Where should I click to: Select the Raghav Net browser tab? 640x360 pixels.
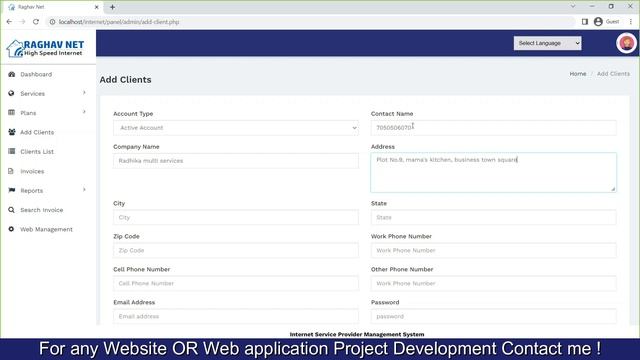[53, 7]
